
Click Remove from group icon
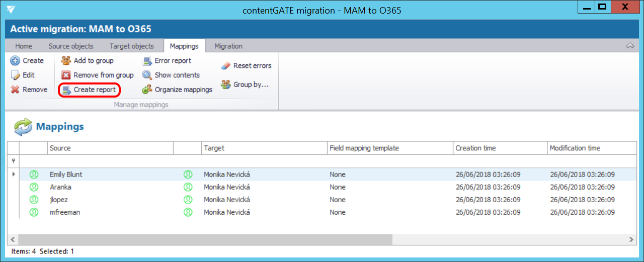66,75
